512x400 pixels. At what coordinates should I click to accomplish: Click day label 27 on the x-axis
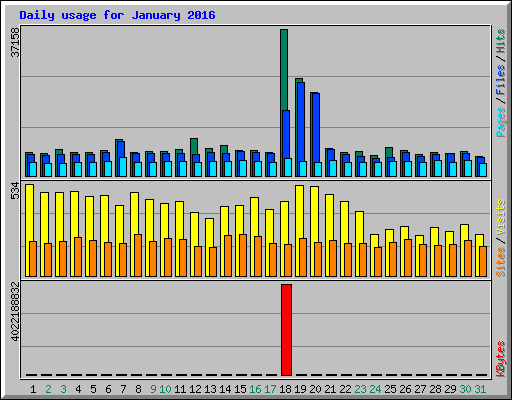pos(420,389)
